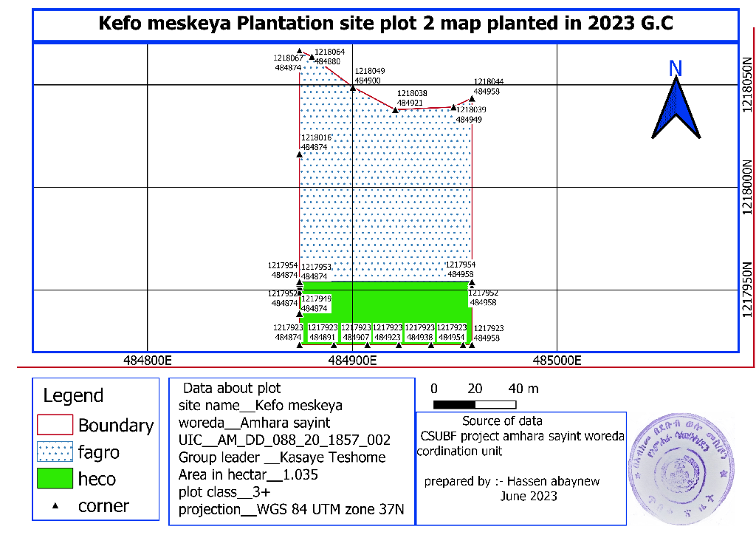Click the 'projection__WGS 84 UTM zone 37N' line
This screenshot has width=756, height=535.
pos(289,510)
